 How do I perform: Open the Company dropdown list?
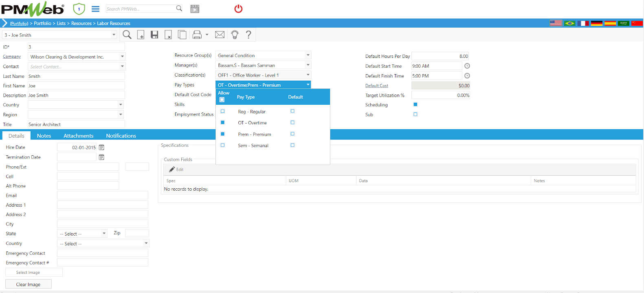[x=122, y=57]
